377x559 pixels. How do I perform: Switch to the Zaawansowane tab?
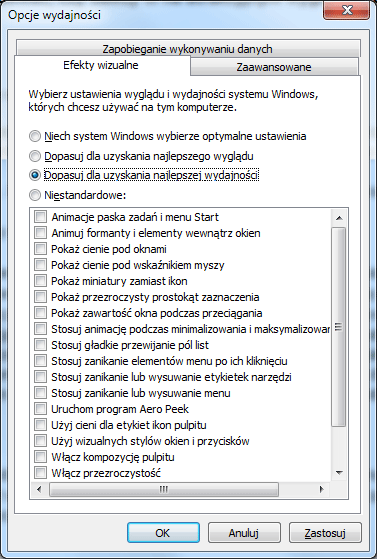tap(274, 67)
